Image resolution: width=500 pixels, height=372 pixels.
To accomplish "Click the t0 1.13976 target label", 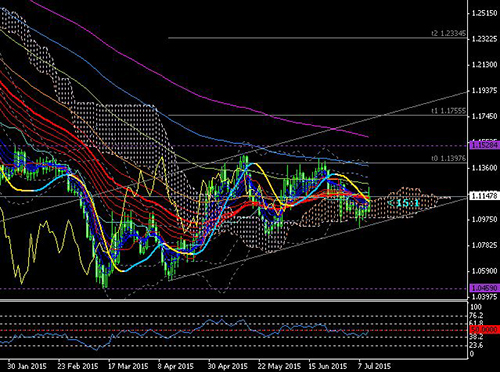I will pos(448,159).
